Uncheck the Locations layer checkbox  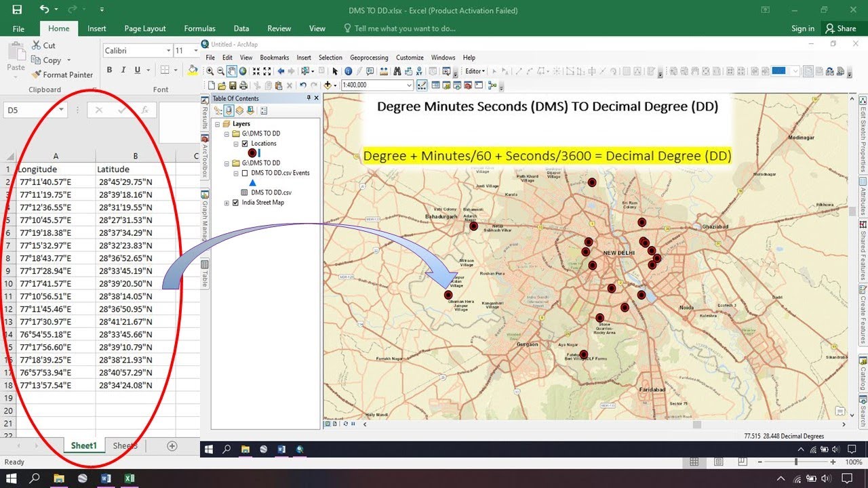coord(245,144)
